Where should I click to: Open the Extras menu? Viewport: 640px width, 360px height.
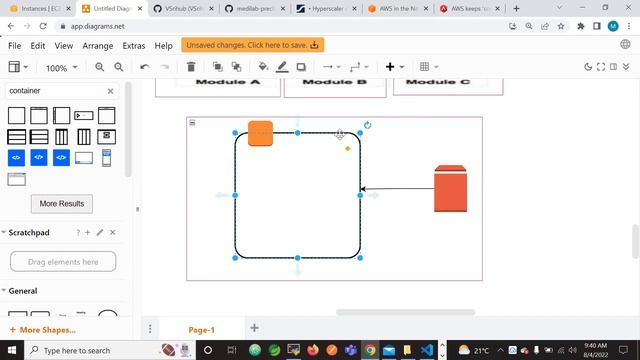(x=134, y=46)
